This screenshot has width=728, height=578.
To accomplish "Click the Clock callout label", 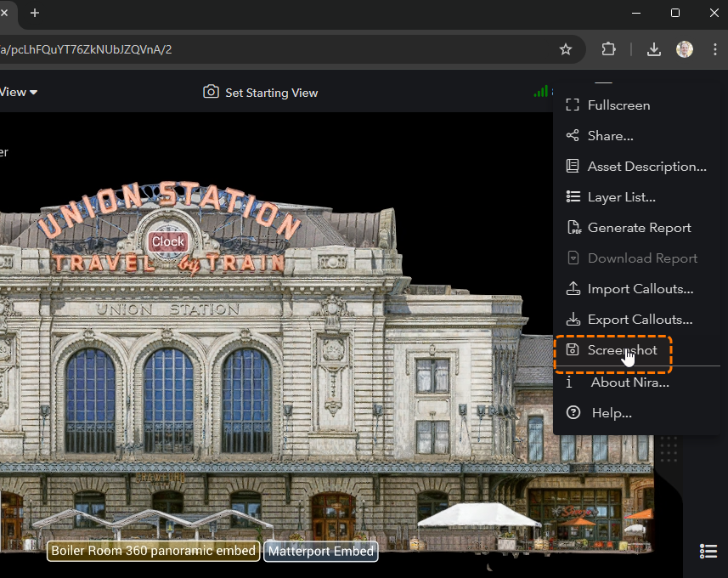I will [168, 241].
